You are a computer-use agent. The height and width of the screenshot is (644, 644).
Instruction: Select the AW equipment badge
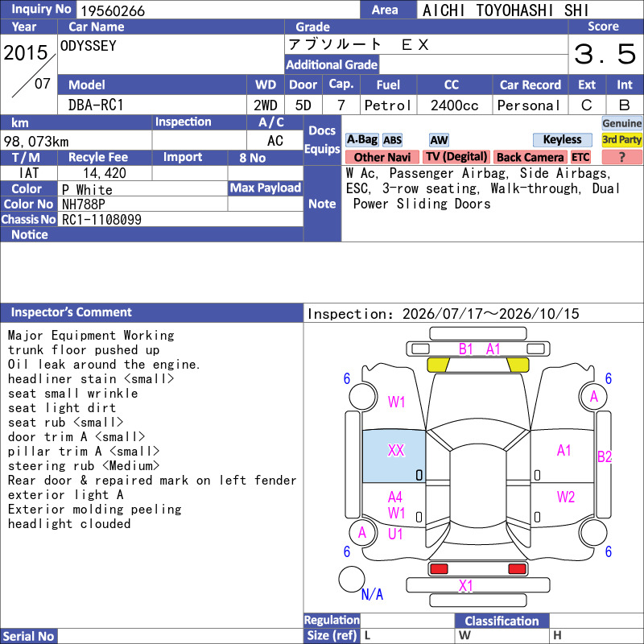click(439, 140)
